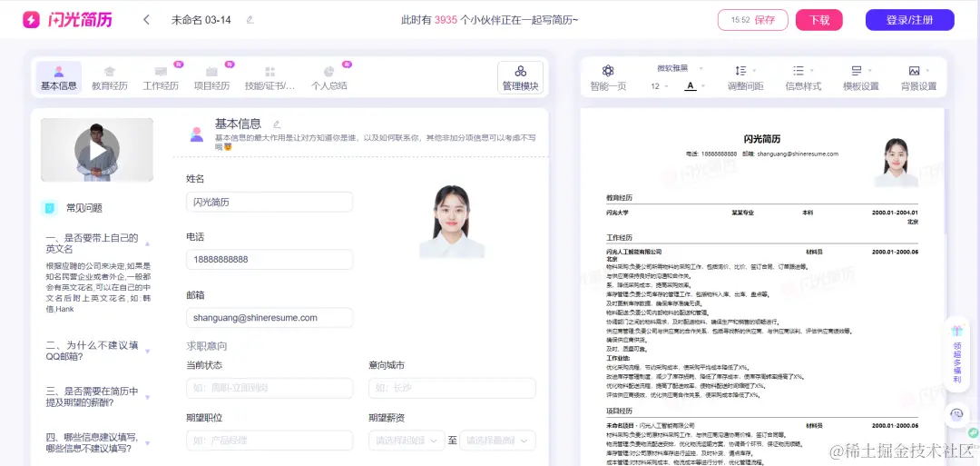This screenshot has height=466, width=980.
Task: Click 闪光大学 in the preview
Action: pos(617,213)
